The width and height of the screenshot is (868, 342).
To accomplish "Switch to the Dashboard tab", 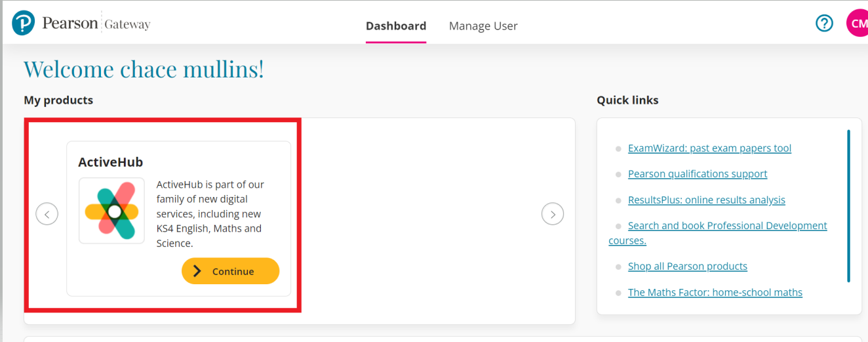I will point(396,26).
